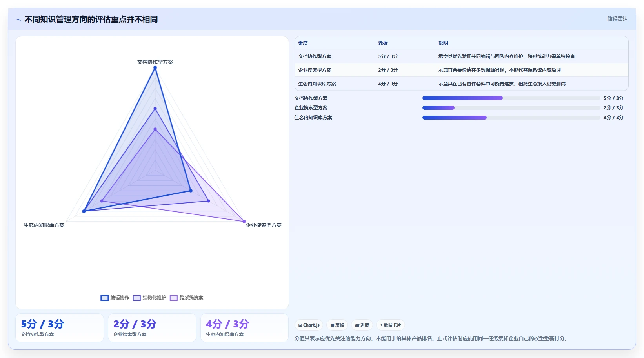Click the 数据 column header
Image resolution: width=644 pixels, height=358 pixels.
pos(383,43)
